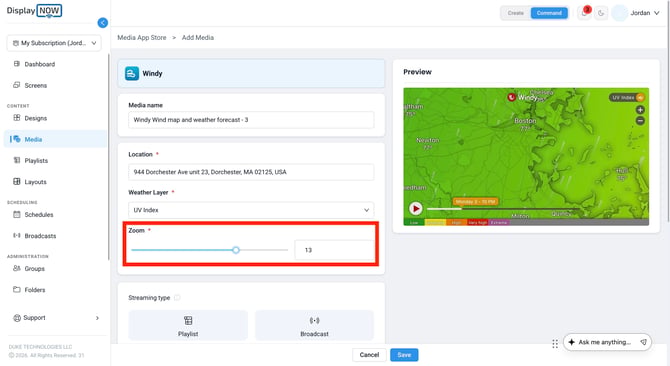Click the UV Index layer badge on the map
The width and height of the screenshot is (670, 366).
(626, 98)
